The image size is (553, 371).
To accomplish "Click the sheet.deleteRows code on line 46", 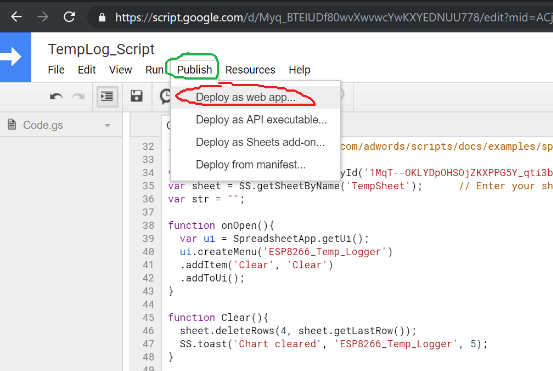I will click(x=298, y=331).
